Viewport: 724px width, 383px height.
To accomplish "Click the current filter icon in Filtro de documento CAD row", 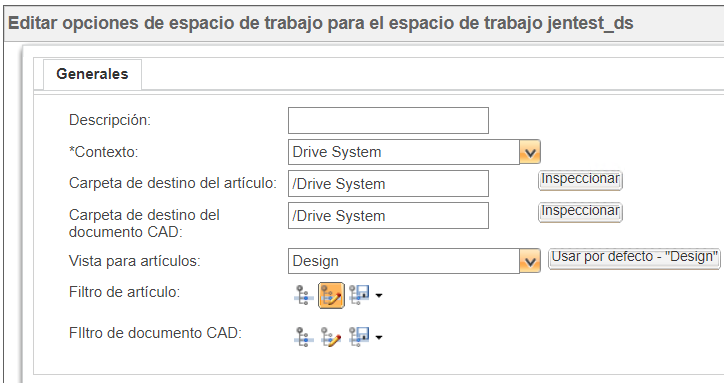I will tap(303, 337).
